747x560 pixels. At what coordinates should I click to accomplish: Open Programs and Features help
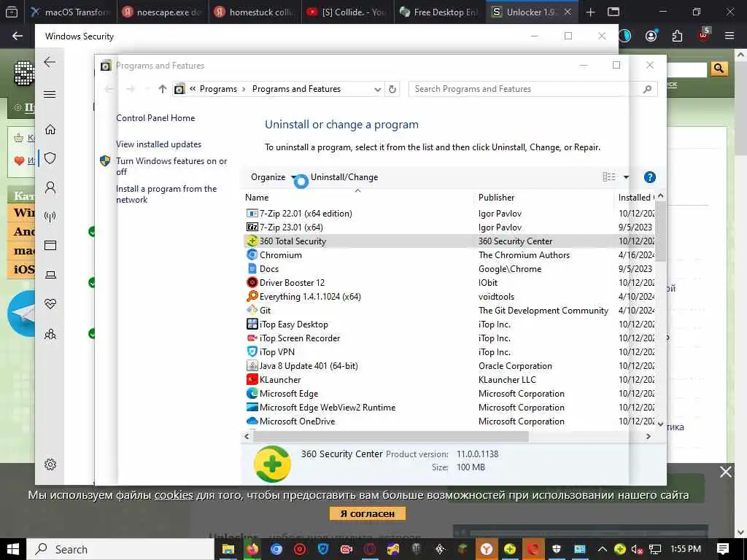pyautogui.click(x=649, y=177)
